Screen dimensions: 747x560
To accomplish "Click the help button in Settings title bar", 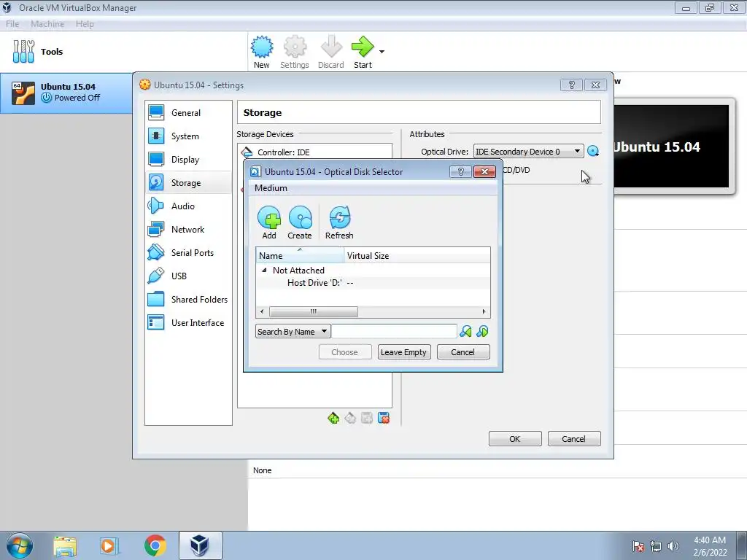I will point(572,85).
